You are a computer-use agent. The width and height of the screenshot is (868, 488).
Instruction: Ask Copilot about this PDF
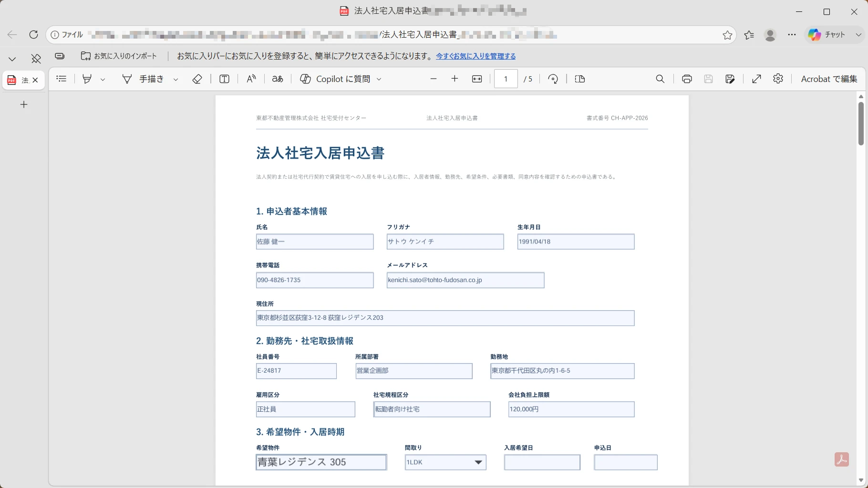[x=335, y=79]
